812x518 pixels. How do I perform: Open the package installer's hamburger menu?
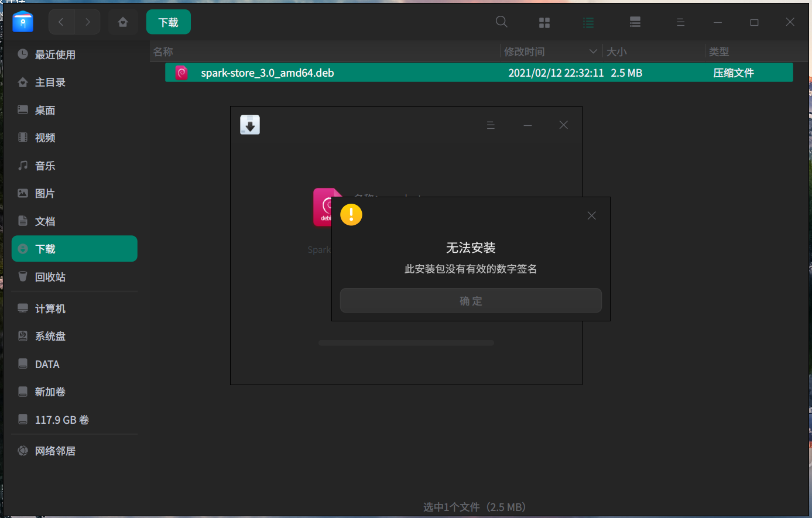tap(491, 125)
